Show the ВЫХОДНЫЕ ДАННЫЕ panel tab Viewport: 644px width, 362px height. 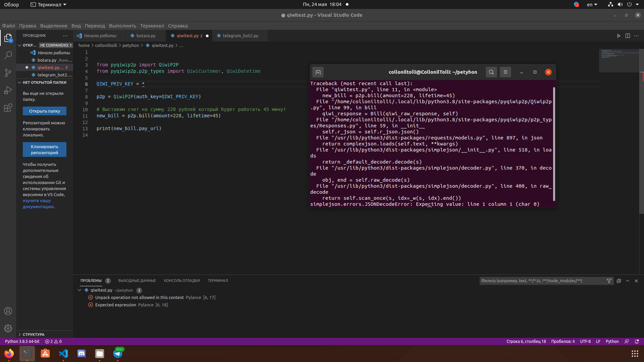point(137,281)
